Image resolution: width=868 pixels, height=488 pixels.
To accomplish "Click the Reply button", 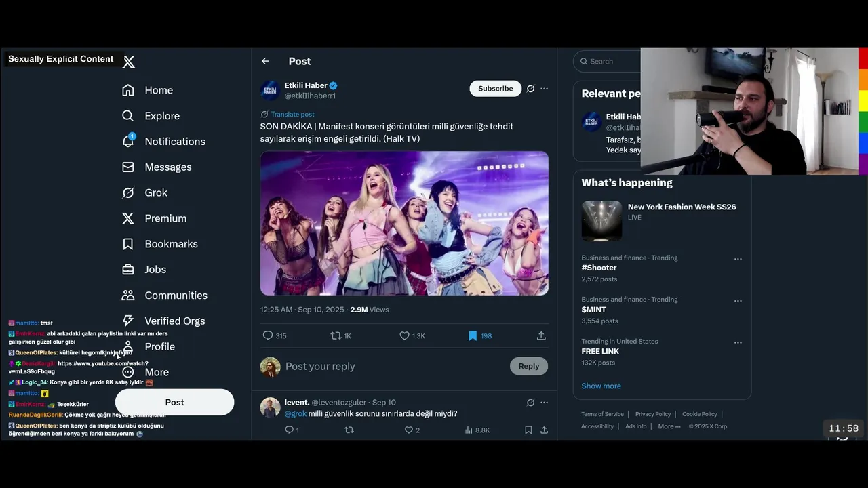I will [x=529, y=366].
